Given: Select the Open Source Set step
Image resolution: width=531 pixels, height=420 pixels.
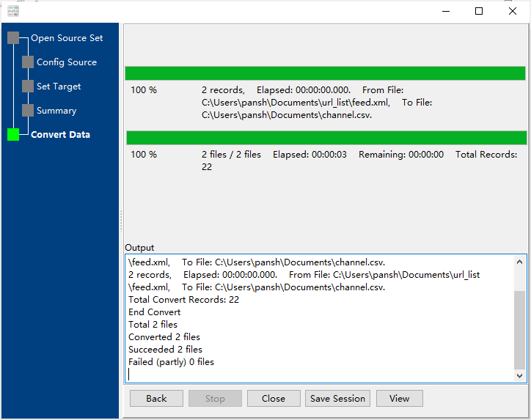Looking at the screenshot, I should [x=67, y=38].
